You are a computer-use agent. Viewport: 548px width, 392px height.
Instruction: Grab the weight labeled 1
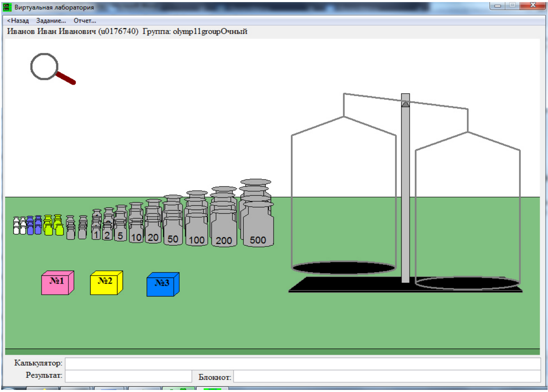(x=96, y=233)
